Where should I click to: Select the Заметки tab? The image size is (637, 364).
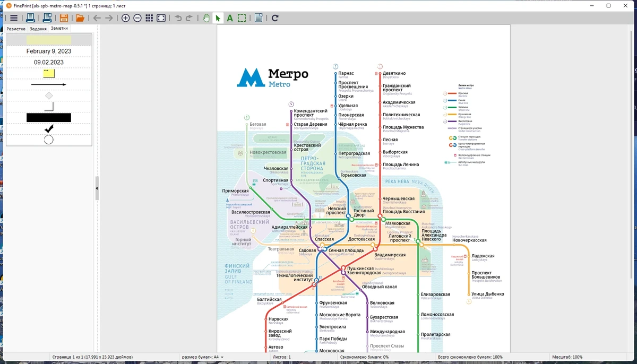(59, 28)
